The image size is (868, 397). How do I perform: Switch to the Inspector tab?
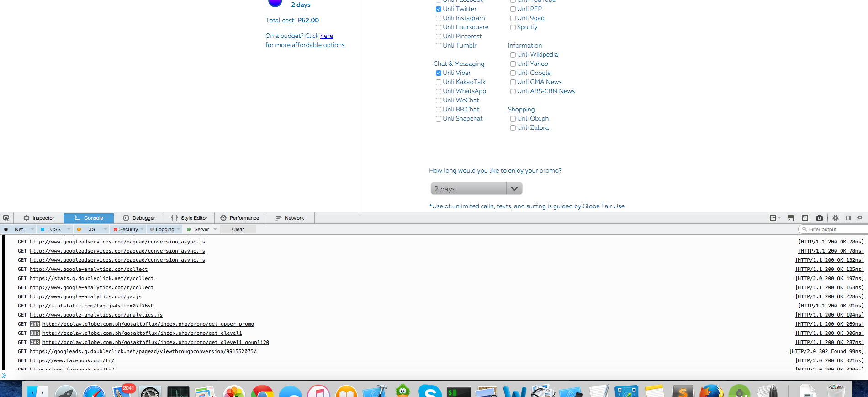pyautogui.click(x=38, y=218)
